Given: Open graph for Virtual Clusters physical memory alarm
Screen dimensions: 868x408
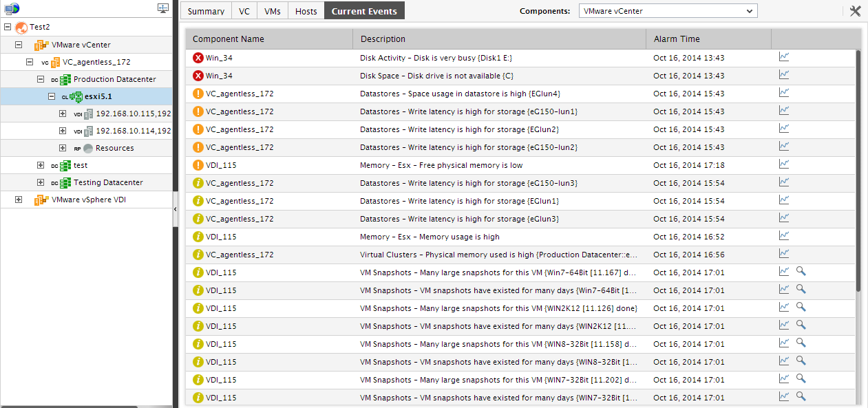Looking at the screenshot, I should click(784, 253).
